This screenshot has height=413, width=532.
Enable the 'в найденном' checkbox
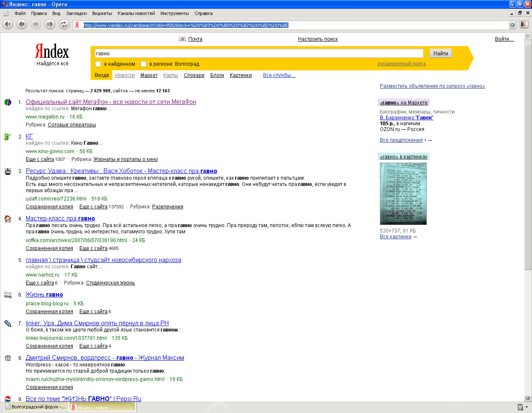tap(99, 64)
